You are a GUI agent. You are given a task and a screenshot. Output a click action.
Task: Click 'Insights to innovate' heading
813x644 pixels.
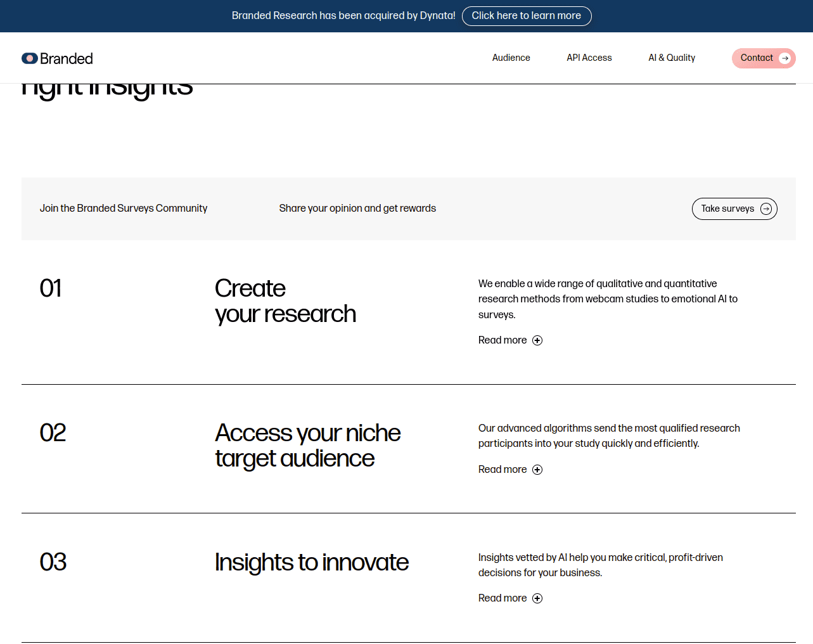312,562
